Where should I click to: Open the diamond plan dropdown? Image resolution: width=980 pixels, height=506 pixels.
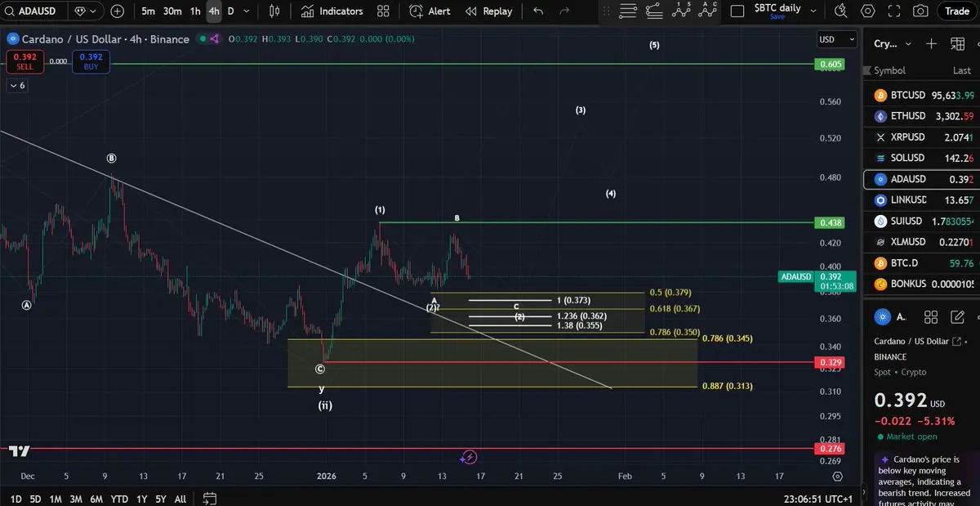(86, 11)
